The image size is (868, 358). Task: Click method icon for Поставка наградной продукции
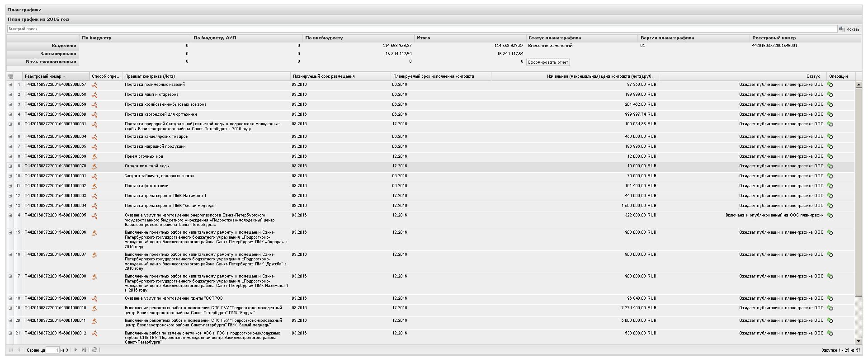coord(94,147)
